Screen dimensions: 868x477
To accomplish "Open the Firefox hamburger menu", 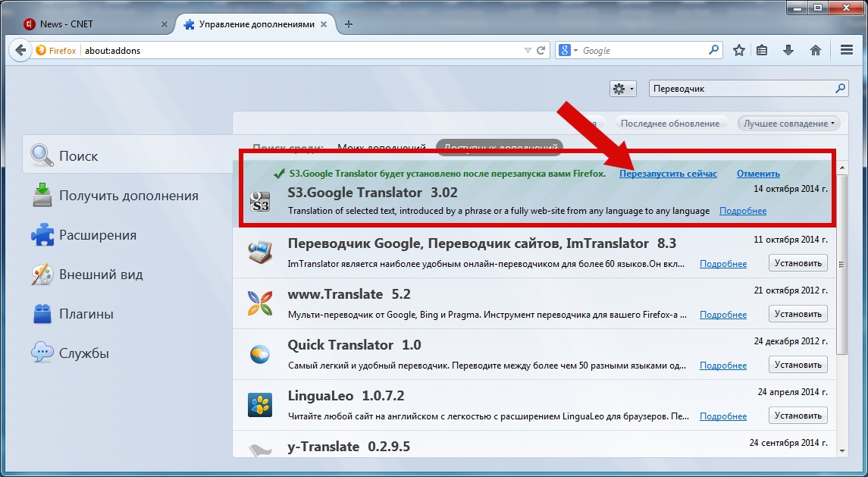I will (x=846, y=50).
